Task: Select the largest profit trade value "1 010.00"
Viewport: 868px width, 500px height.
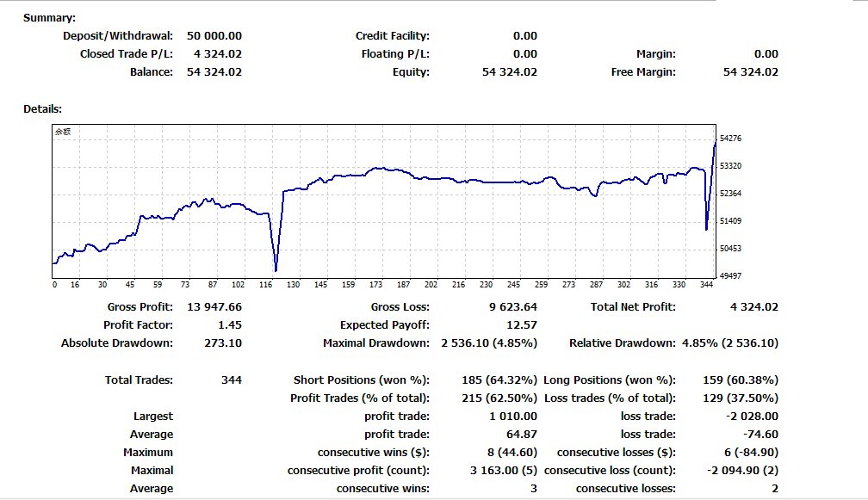Action: tap(513, 417)
